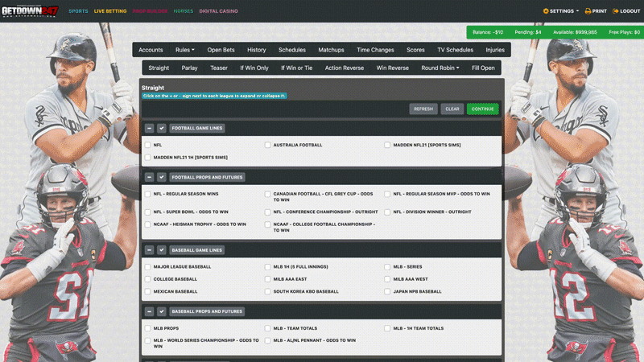
Task: Open Horses section
Action: pyautogui.click(x=184, y=11)
